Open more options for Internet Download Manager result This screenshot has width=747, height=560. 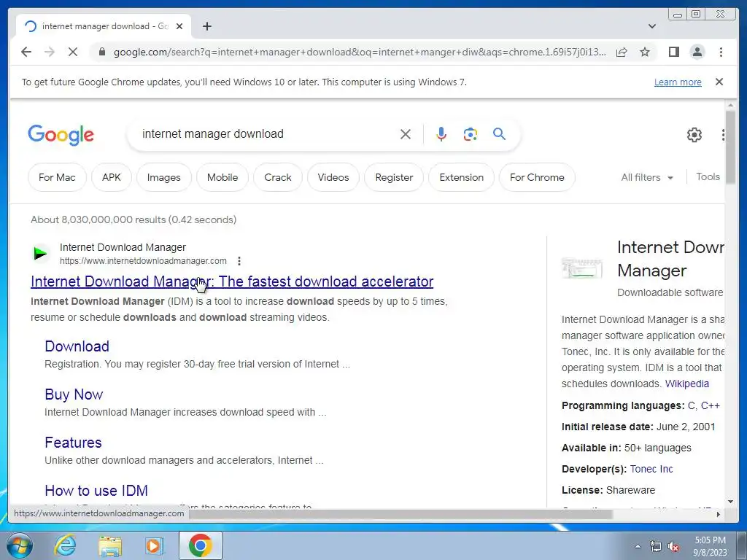[239, 261]
